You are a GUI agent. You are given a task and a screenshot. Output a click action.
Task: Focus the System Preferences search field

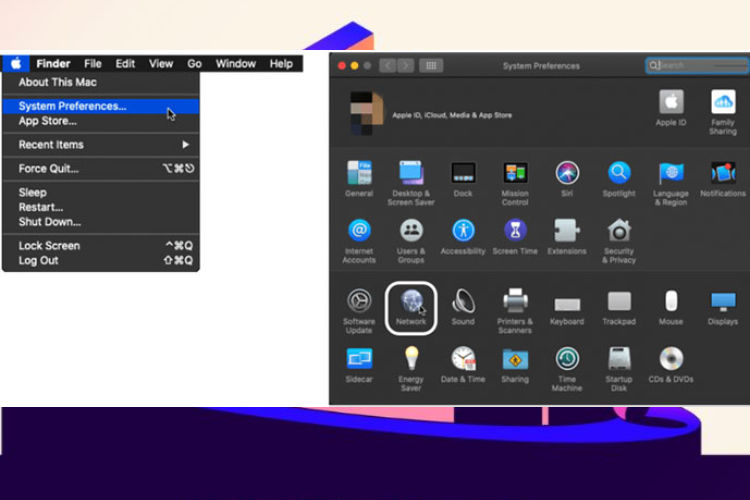[x=697, y=66]
